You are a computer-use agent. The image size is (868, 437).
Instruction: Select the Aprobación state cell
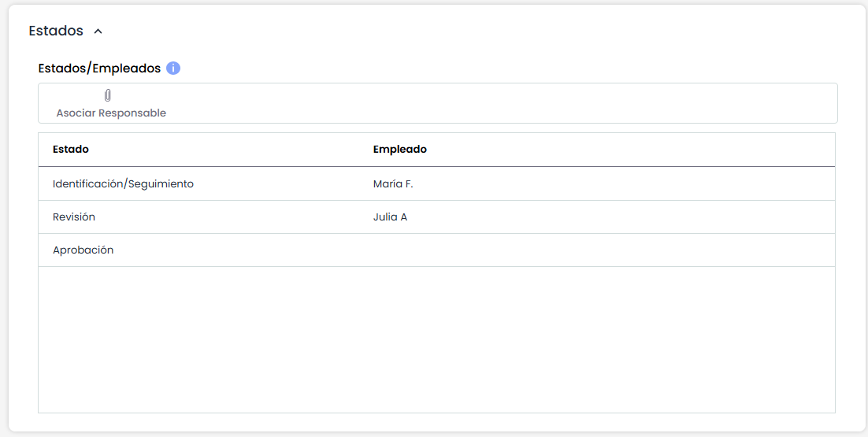[83, 250]
